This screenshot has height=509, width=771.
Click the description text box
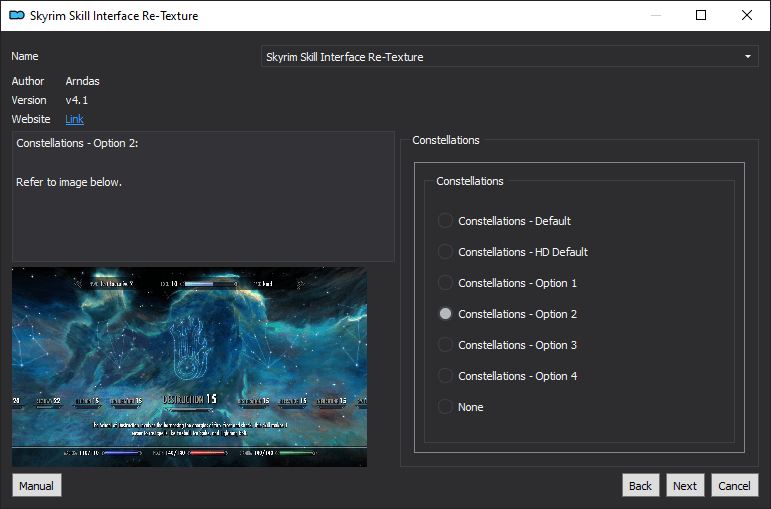click(x=204, y=196)
